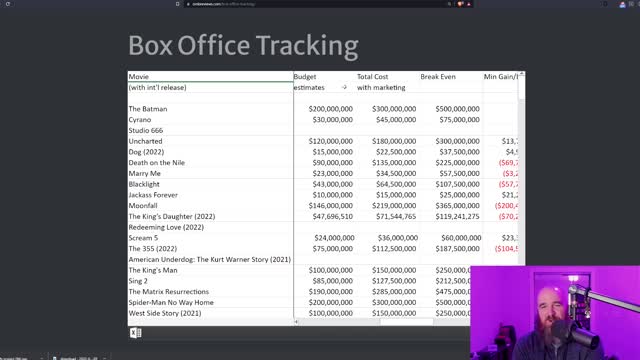This screenshot has width=640, height=360.
Task: Select the 'Min Gain' header cell
Action: pyautogui.click(x=501, y=76)
